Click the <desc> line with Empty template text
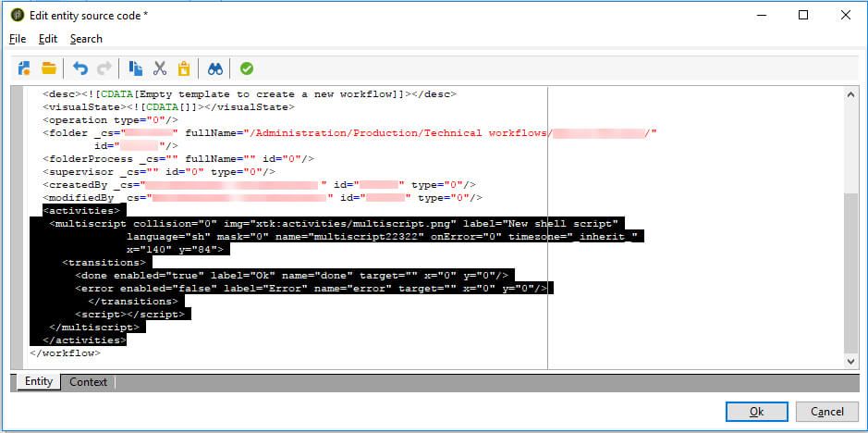The width and height of the screenshot is (868, 433). point(250,94)
